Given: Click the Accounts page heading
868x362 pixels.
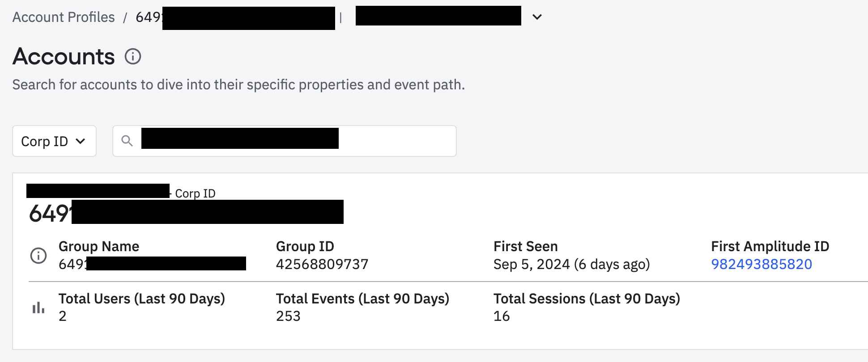Looking at the screenshot, I should click(x=64, y=57).
